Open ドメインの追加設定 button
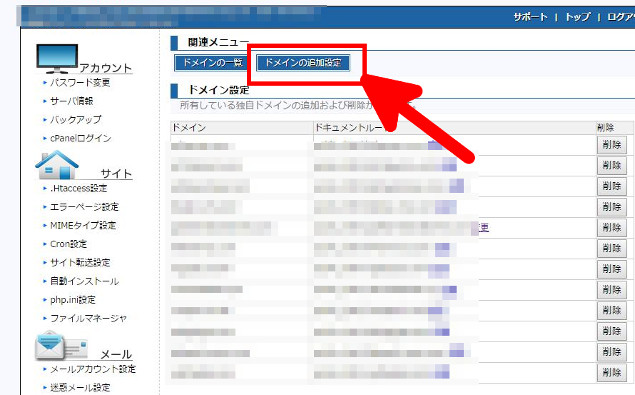 point(303,63)
